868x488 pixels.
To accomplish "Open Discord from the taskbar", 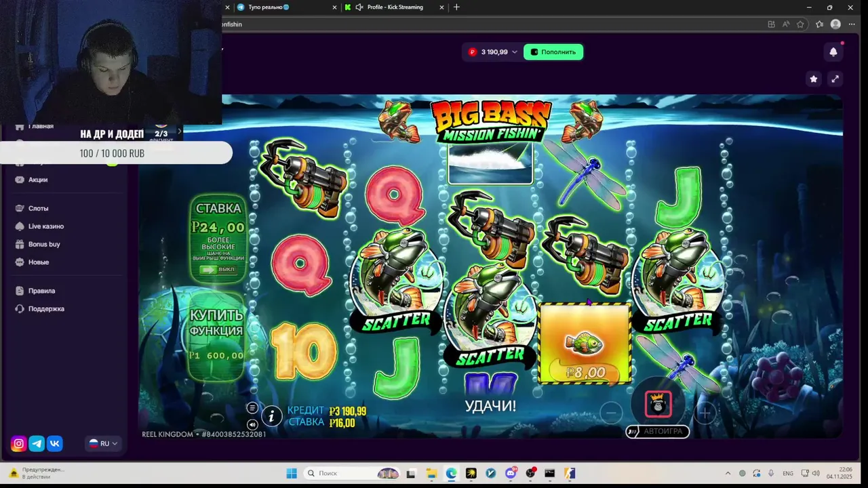I will [511, 473].
